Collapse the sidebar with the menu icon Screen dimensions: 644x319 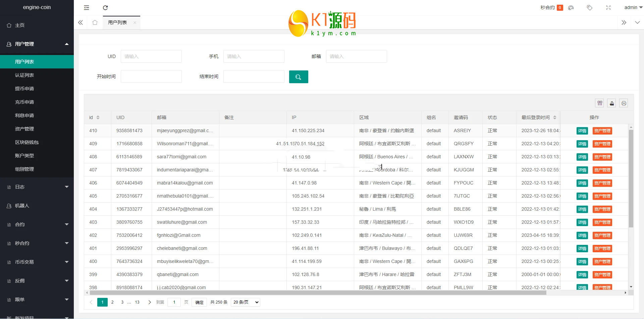pos(87,8)
